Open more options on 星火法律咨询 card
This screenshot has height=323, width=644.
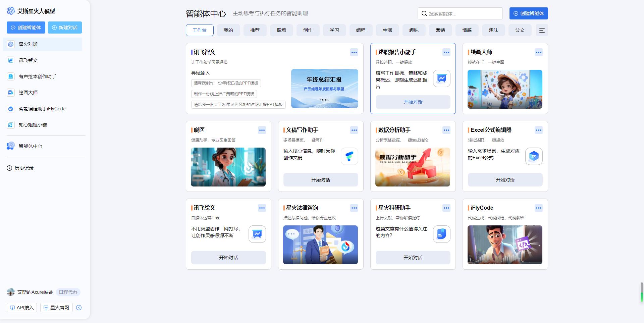tap(354, 208)
